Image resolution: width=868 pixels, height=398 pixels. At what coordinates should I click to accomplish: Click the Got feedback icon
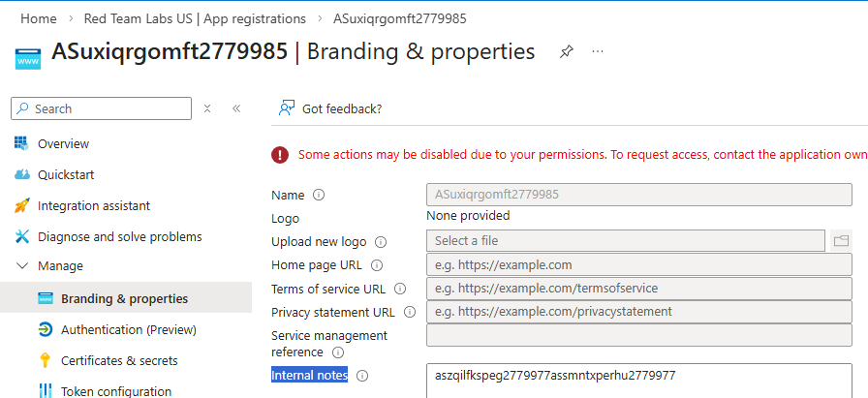click(287, 108)
